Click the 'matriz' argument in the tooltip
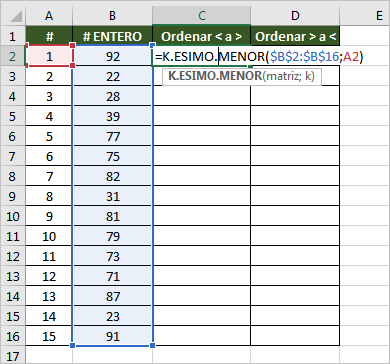The image size is (390, 364). (282, 76)
